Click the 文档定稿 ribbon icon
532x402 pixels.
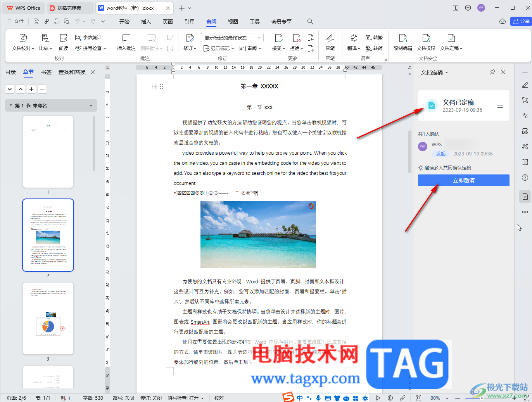coord(451,38)
